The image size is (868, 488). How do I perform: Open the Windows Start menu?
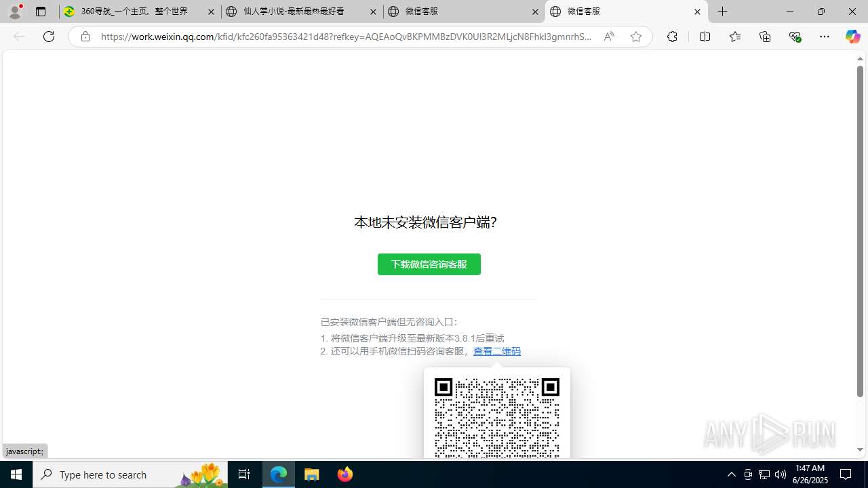16,474
